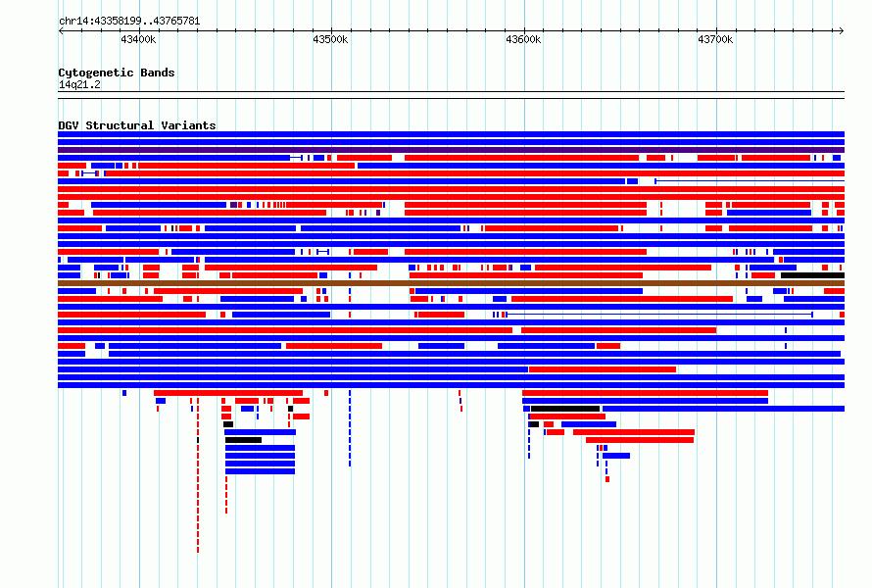Click the 43400k ruler label
Screen dimensions: 872x588
138,39
